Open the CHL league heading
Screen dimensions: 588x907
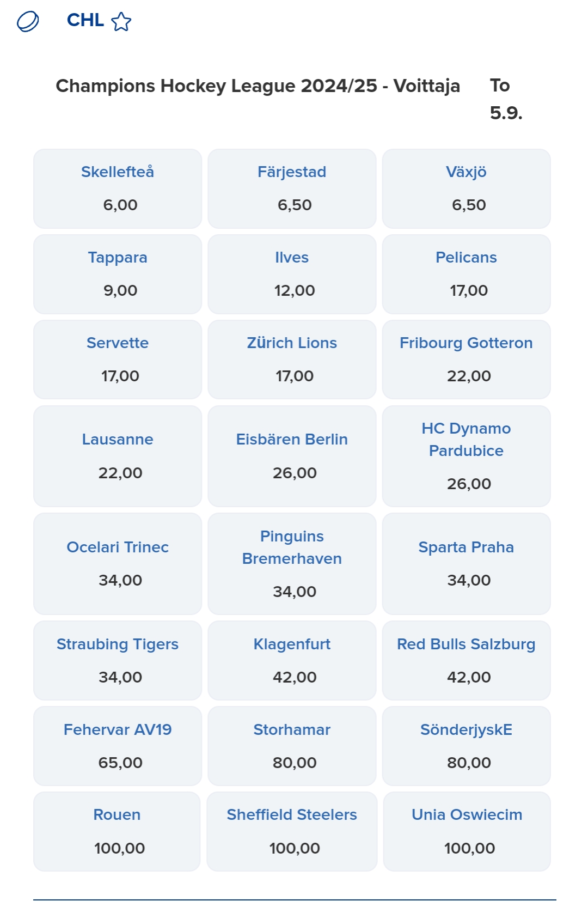(85, 20)
